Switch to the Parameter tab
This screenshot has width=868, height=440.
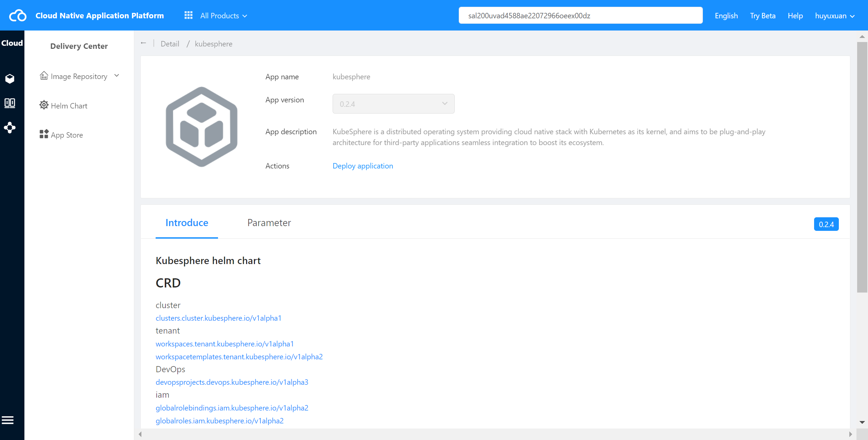coord(269,223)
